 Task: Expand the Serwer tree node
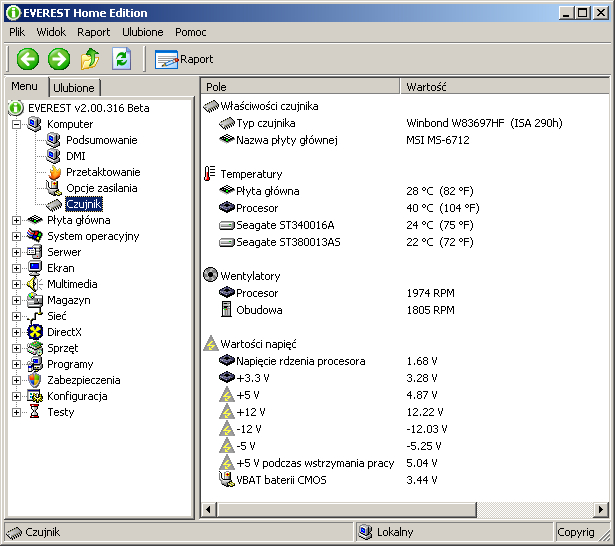[x=16, y=252]
